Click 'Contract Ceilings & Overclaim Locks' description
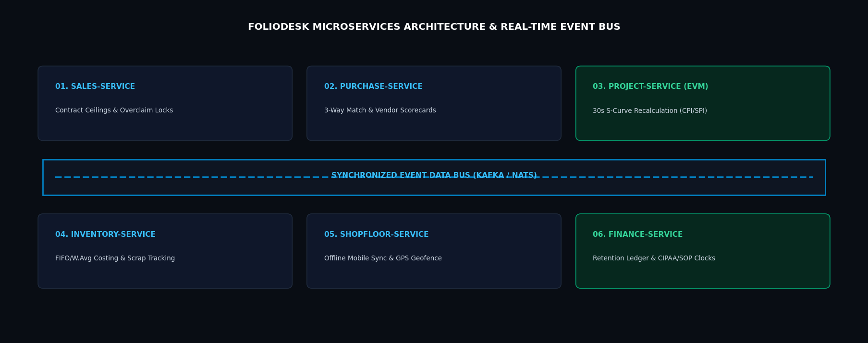The width and height of the screenshot is (868, 343). click(x=114, y=110)
